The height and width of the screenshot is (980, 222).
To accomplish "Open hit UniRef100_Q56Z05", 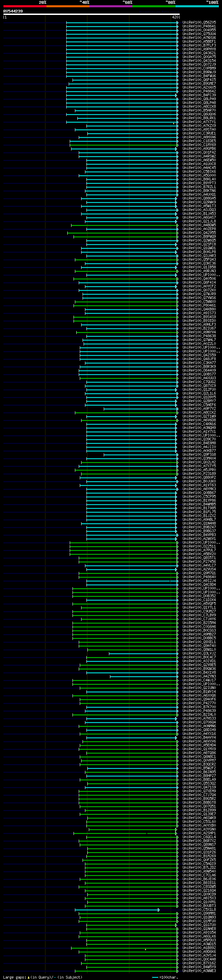I will pos(199,23).
